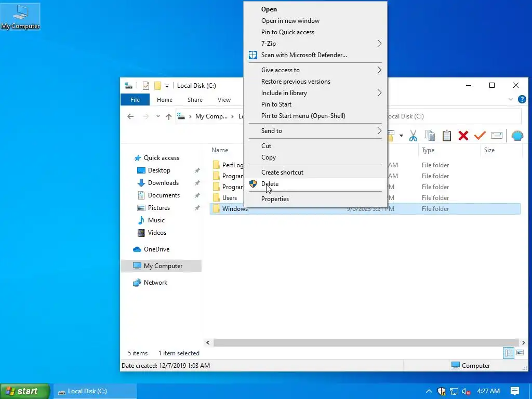Click My Comp... breadcrumb in address bar
Image resolution: width=532 pixels, height=399 pixels.
click(x=211, y=116)
